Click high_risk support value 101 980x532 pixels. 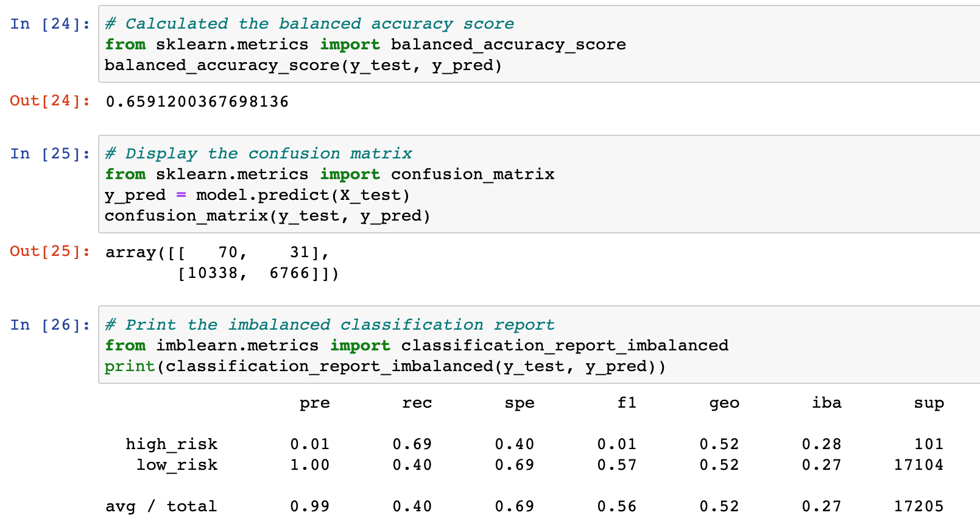click(929, 444)
